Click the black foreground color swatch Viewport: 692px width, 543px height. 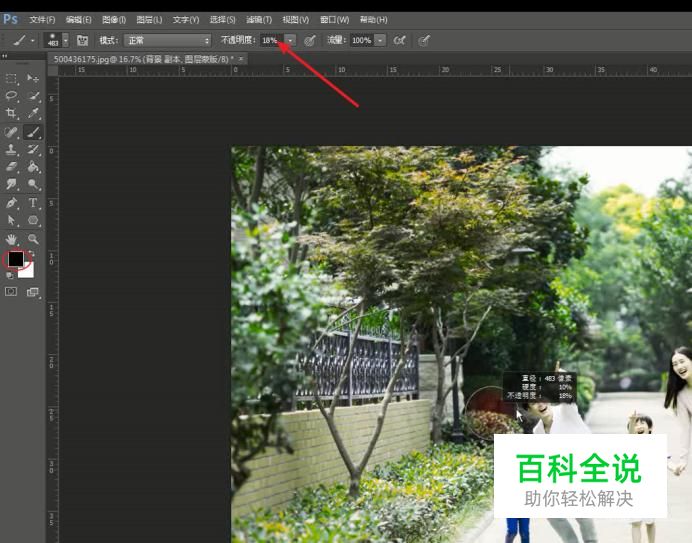tap(16, 260)
